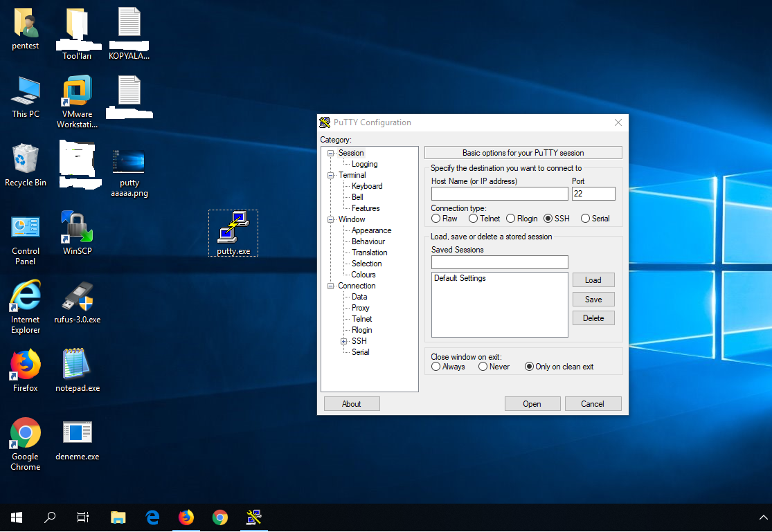The width and height of the screenshot is (772, 532).
Task: Switch to Firefox in the taskbar
Action: click(x=186, y=517)
